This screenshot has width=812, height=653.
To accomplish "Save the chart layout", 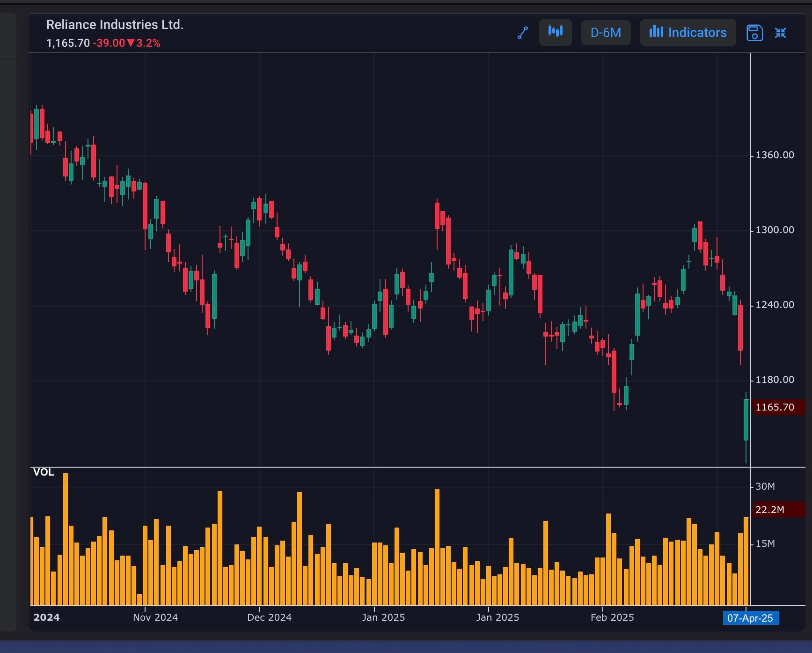I will pyautogui.click(x=754, y=33).
